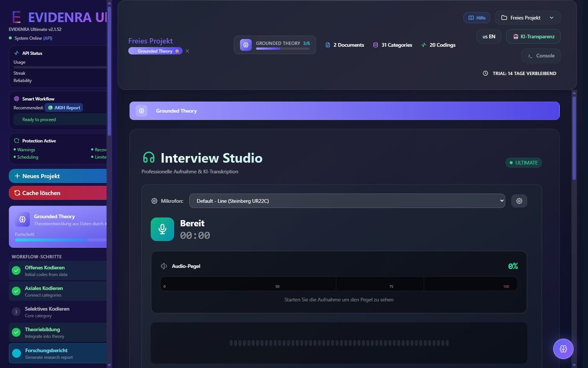This screenshot has width=588, height=368.
Task: Click the Grounded Theory tag pill
Action: (155, 51)
